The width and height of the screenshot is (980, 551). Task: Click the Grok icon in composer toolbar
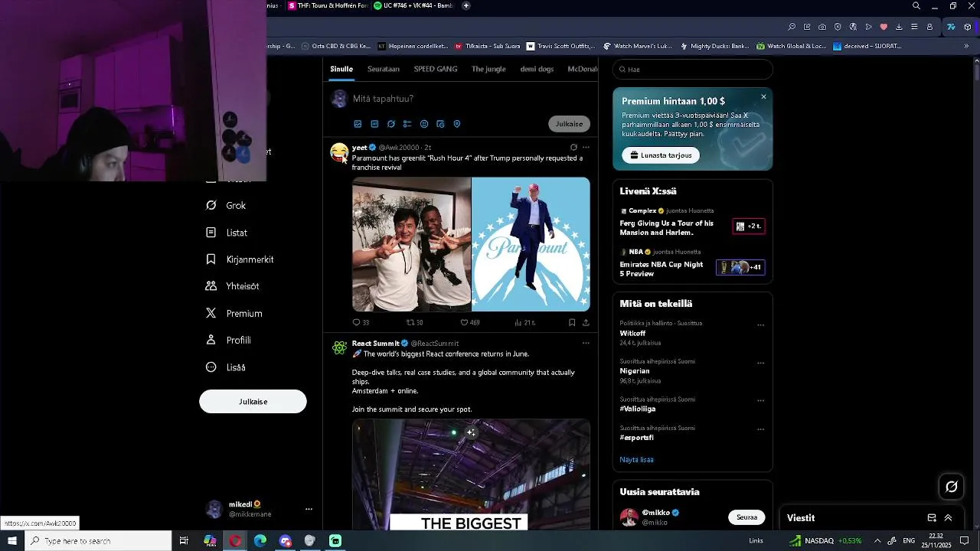pos(391,124)
